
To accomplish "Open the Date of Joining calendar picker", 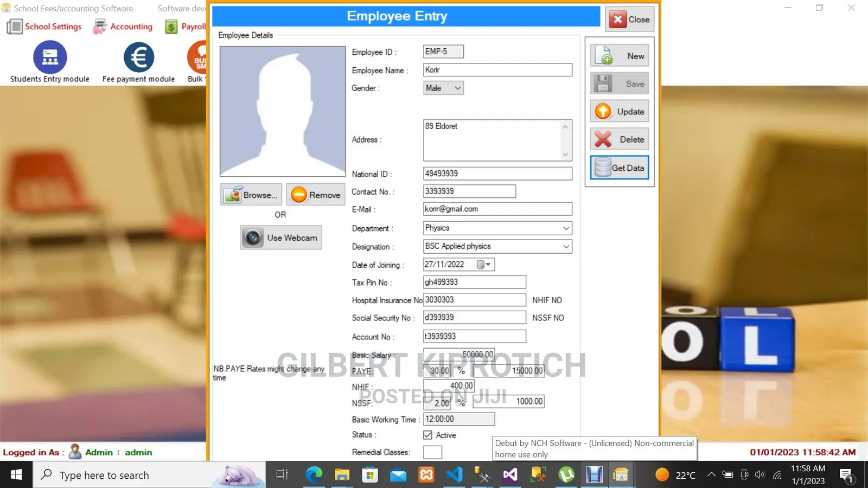I will tap(484, 265).
